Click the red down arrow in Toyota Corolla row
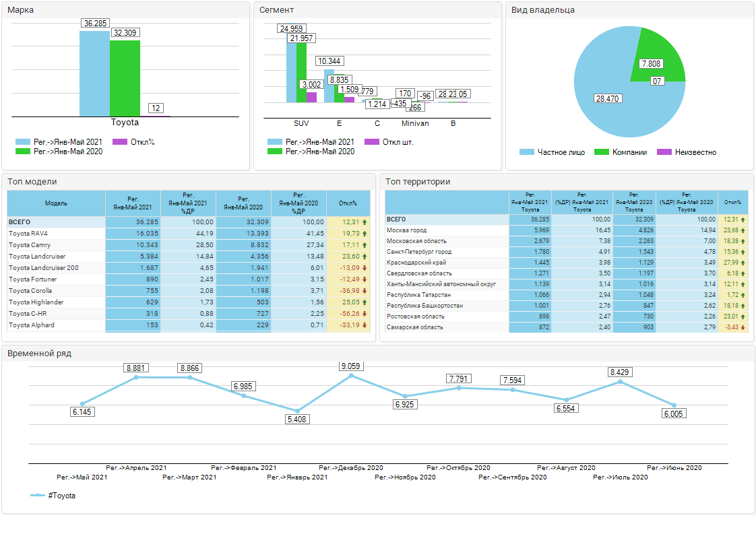 tap(365, 291)
